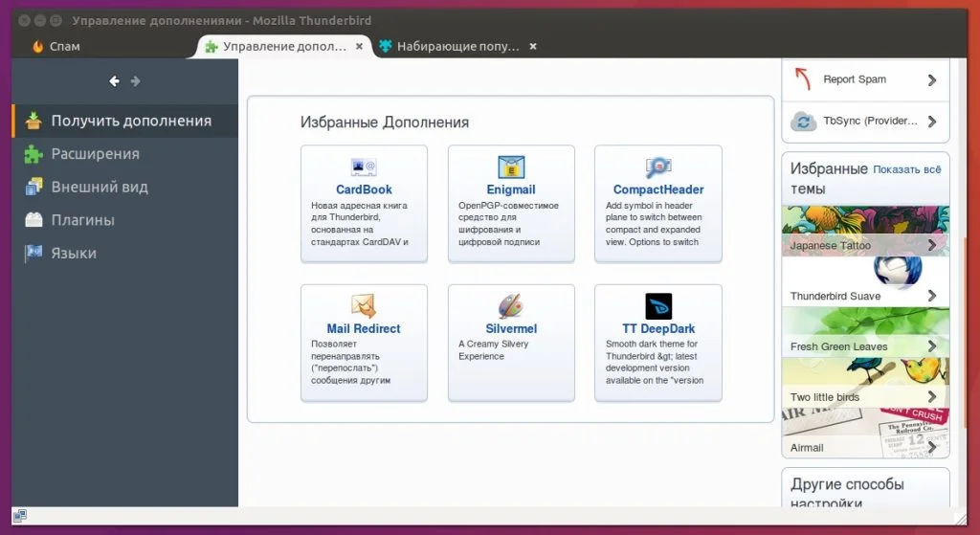Select Внешний вид in the sidebar
980x535 pixels.
click(x=99, y=187)
